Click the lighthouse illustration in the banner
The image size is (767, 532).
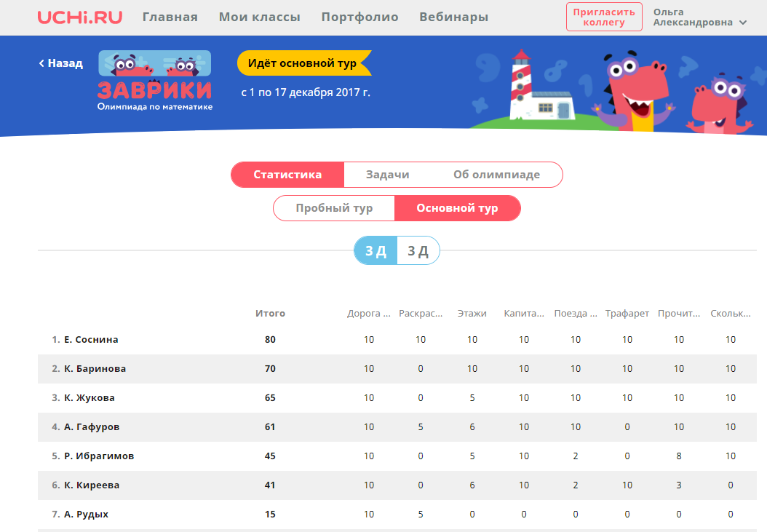[x=541, y=86]
